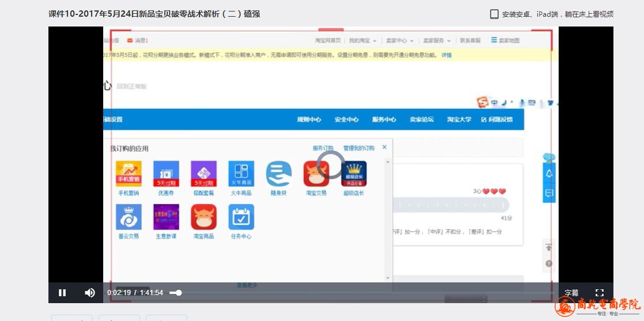Close the 我订购的应用 panel
The width and height of the screenshot is (644, 321).
click(x=385, y=148)
